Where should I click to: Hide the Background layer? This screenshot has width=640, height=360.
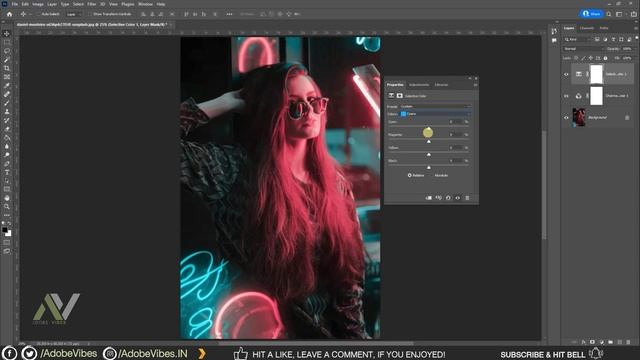(566, 118)
